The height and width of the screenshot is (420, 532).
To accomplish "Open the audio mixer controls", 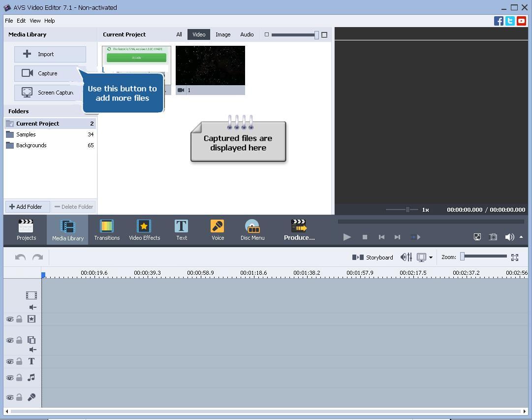I will [x=406, y=257].
